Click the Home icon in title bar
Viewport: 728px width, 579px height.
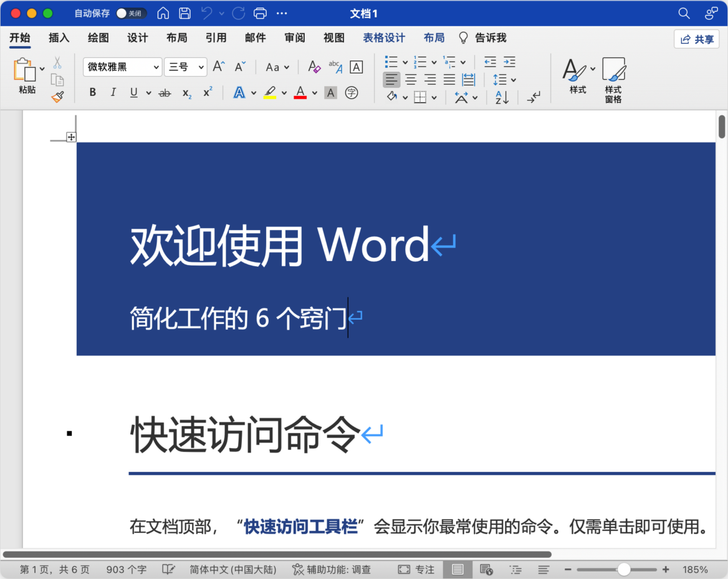tap(163, 13)
